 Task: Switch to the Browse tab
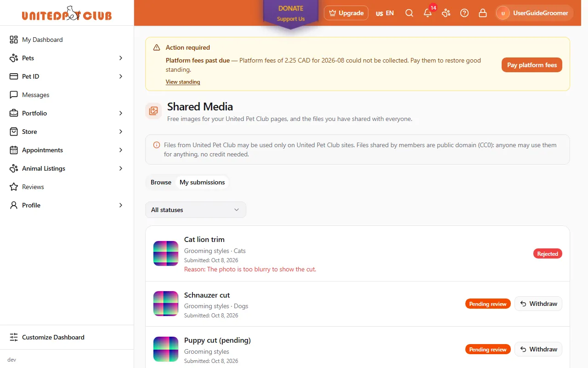point(161,182)
